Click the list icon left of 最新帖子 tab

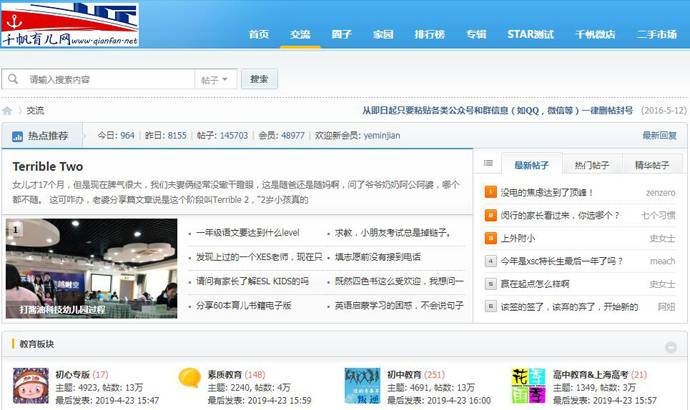(488, 164)
